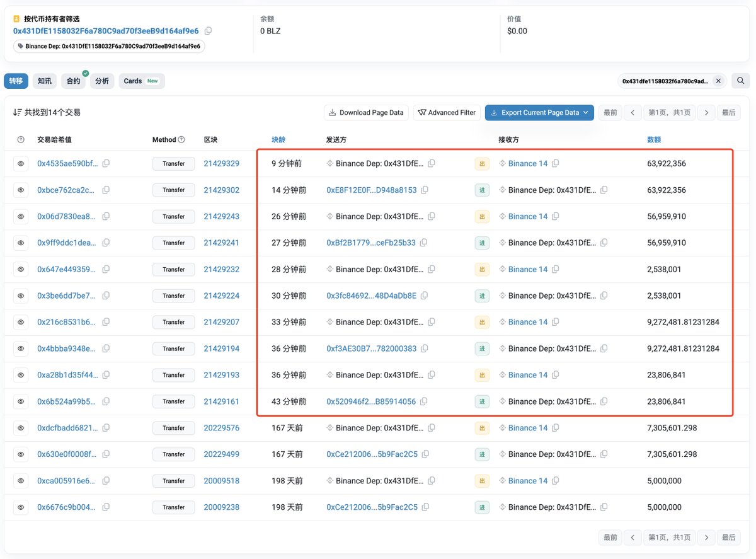
Task: Switch to the 知讯 tab
Action: tap(45, 81)
